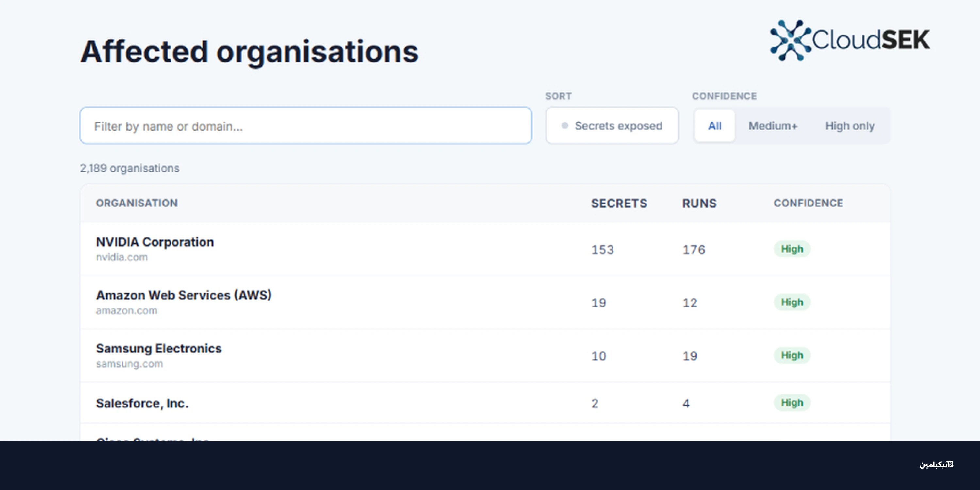Click the CloudSEK logo
This screenshot has width=980, height=490.
(x=850, y=40)
